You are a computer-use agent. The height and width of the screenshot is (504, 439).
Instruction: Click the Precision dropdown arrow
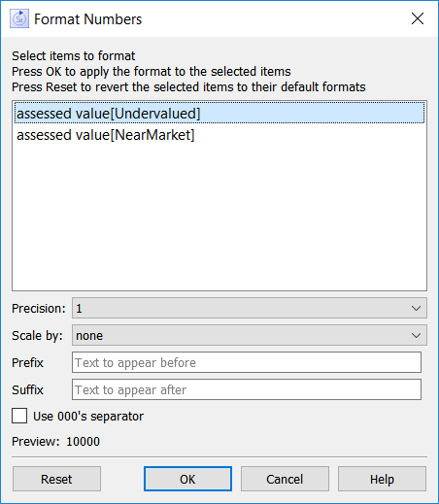coord(416,308)
